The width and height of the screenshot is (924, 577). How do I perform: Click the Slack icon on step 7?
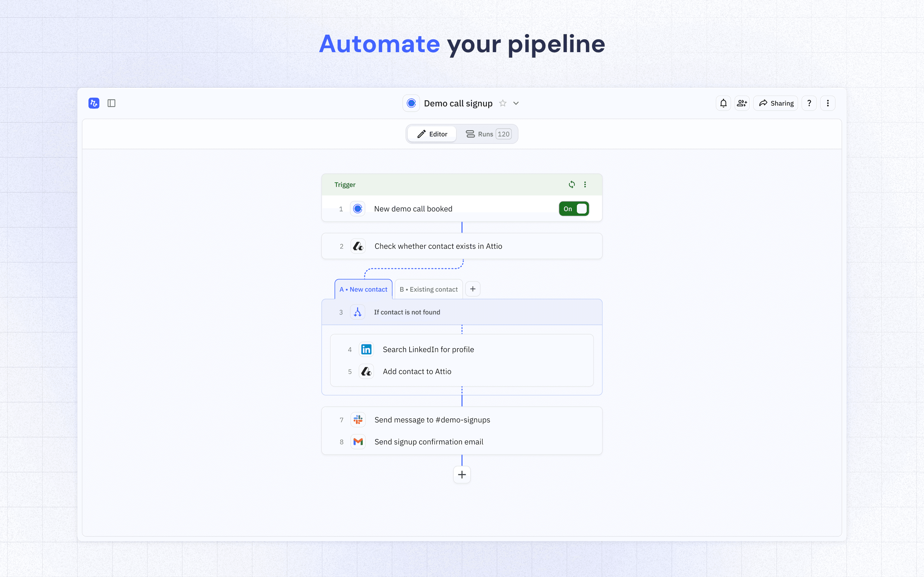point(358,420)
